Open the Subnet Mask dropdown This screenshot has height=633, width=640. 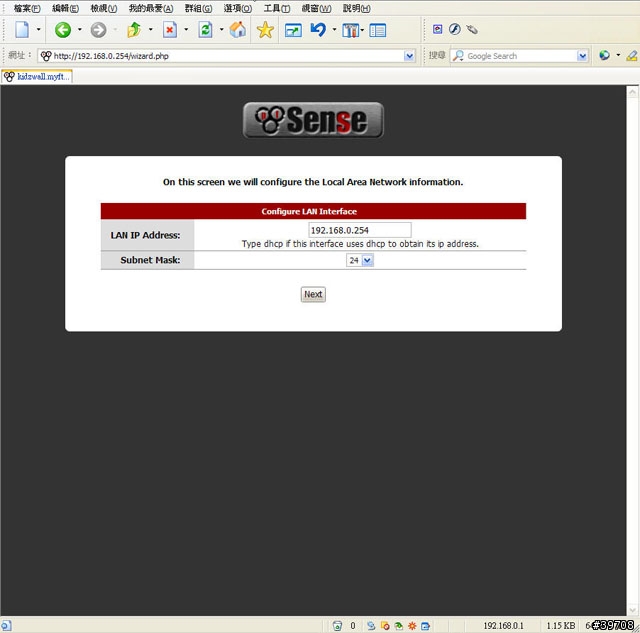click(x=360, y=260)
